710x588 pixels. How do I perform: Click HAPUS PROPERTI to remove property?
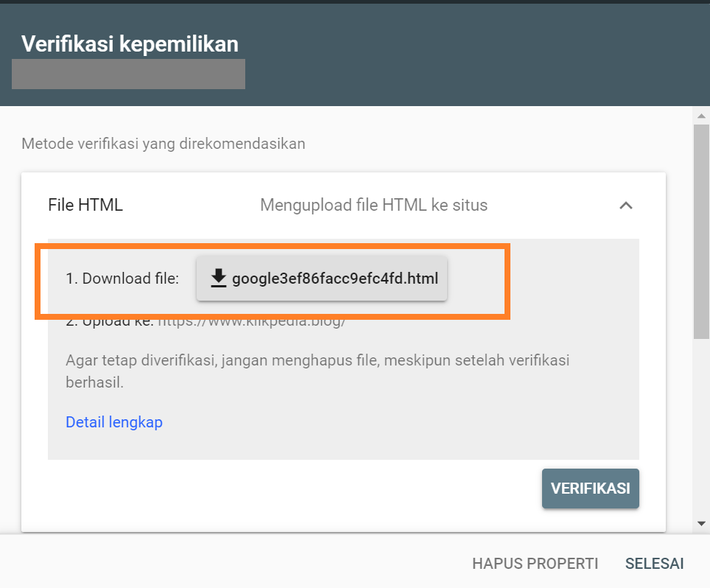click(535, 564)
